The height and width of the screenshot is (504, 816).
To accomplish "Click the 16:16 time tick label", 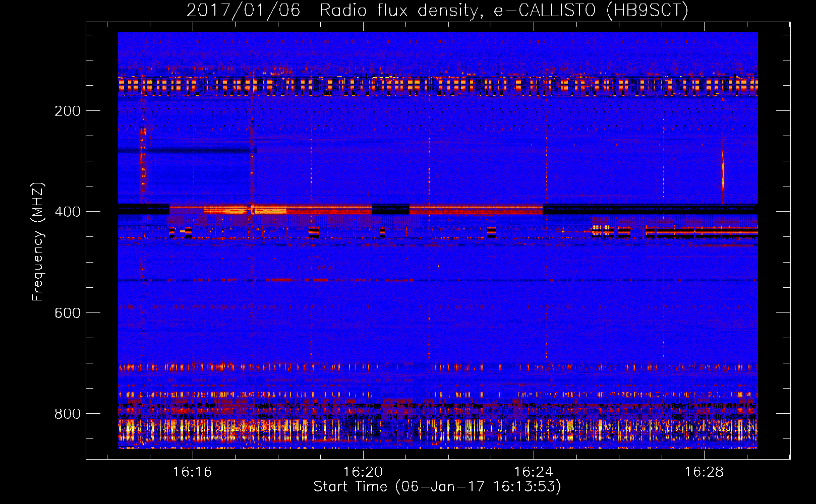I will 192,472.
